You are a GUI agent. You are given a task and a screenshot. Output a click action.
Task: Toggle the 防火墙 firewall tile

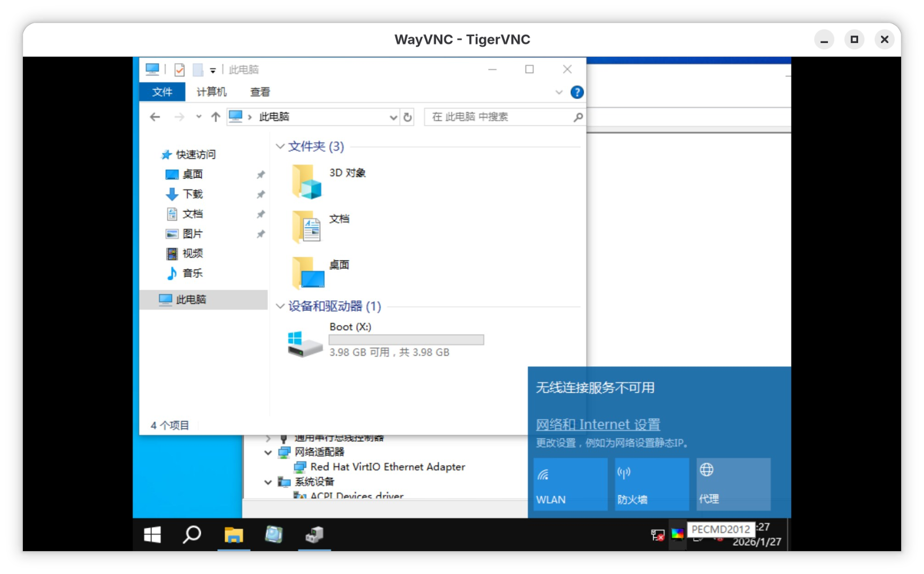[652, 484]
